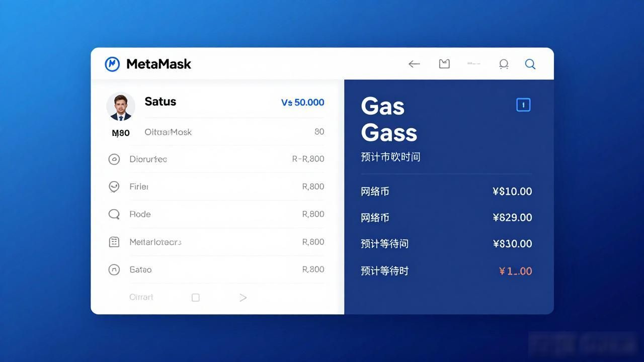Screen dimensions: 644x362
Task: Tick the checkbox next to Cirrart
Action: coord(196,298)
